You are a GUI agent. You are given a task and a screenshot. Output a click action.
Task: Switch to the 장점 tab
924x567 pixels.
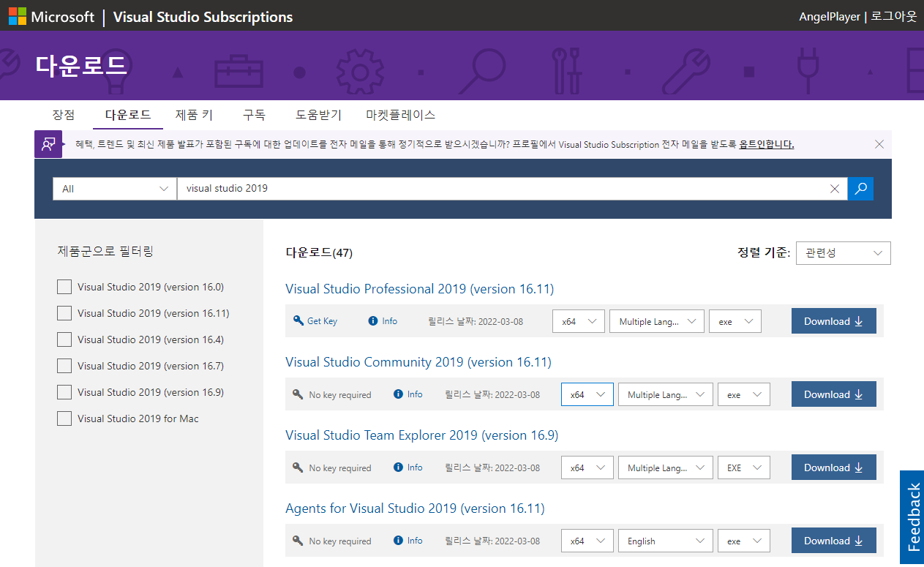tap(64, 115)
